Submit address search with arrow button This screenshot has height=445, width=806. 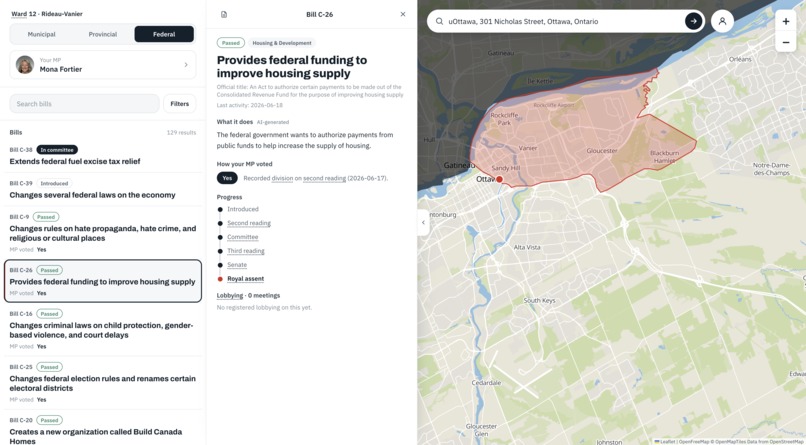[x=693, y=21]
